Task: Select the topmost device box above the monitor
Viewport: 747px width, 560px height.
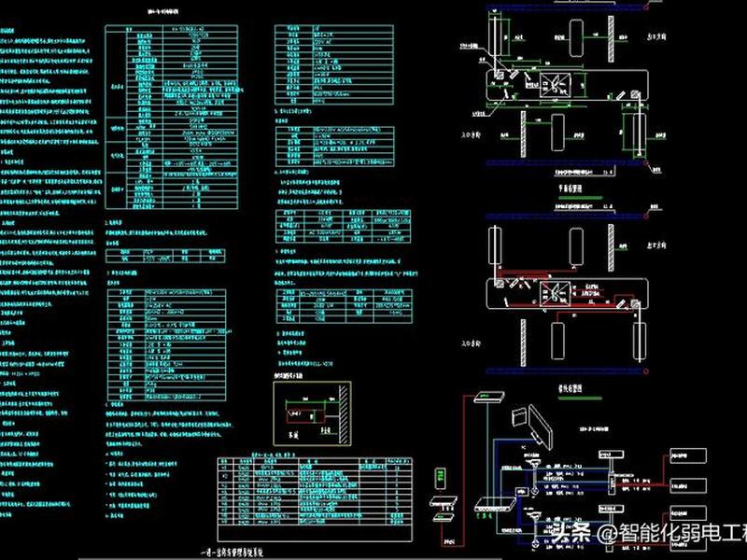Action: click(x=488, y=398)
